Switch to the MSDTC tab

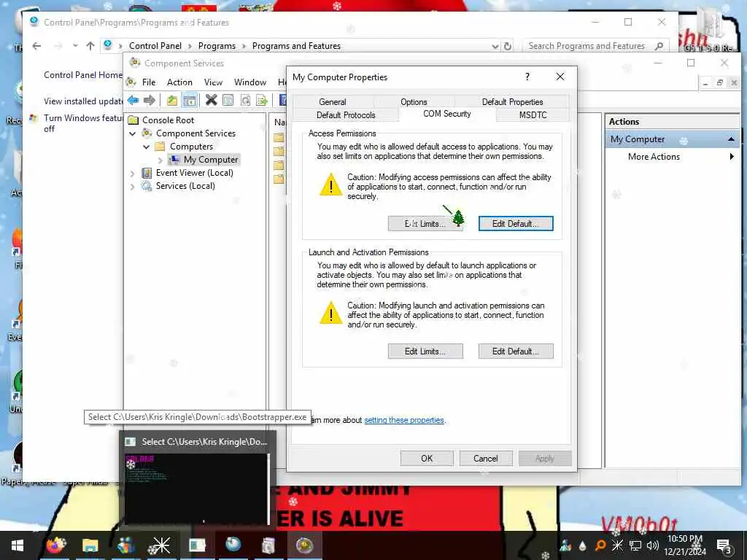click(x=533, y=114)
